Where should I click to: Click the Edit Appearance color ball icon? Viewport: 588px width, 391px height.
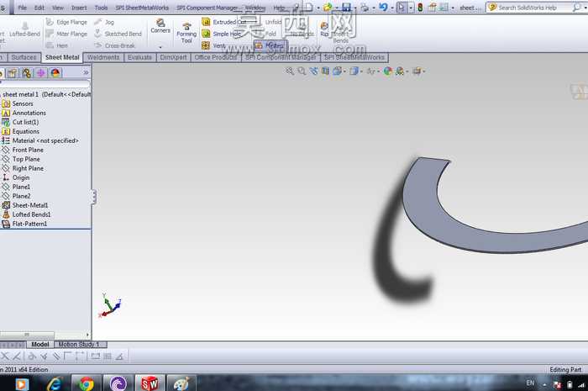point(387,71)
